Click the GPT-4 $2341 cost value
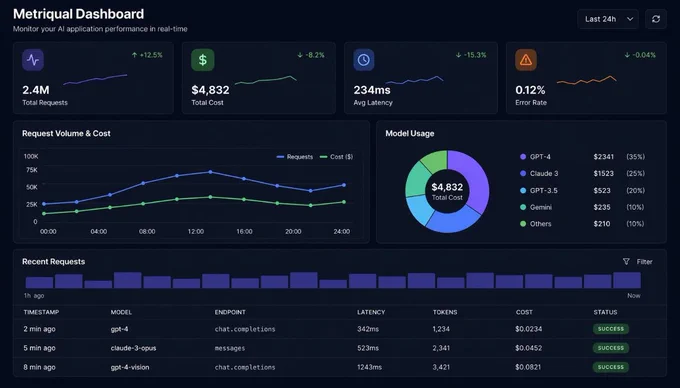 (604, 157)
